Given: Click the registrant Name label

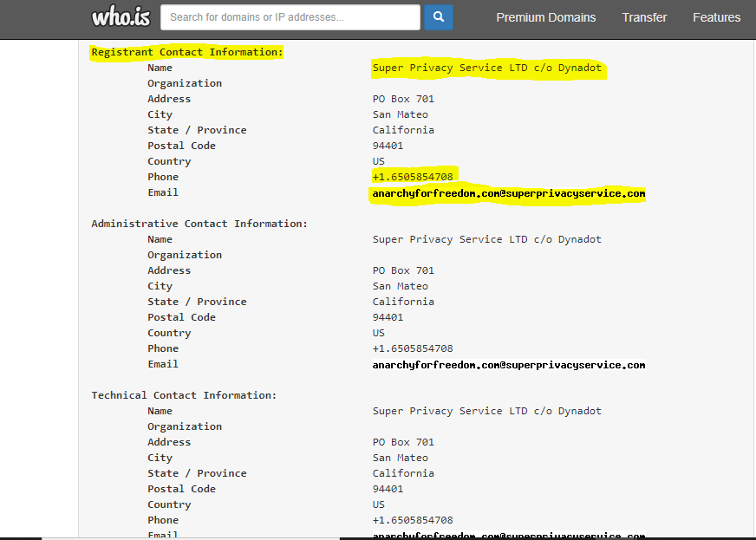Looking at the screenshot, I should point(160,68).
